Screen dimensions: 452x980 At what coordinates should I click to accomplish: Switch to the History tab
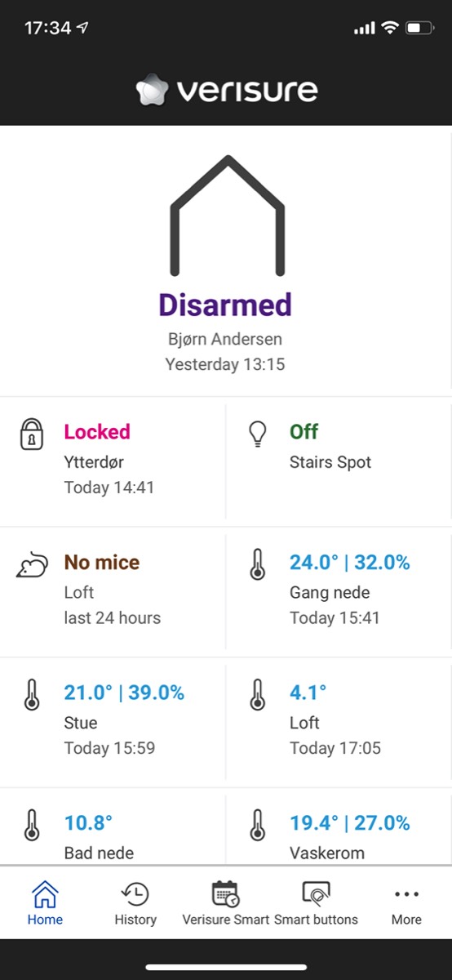pos(135,903)
